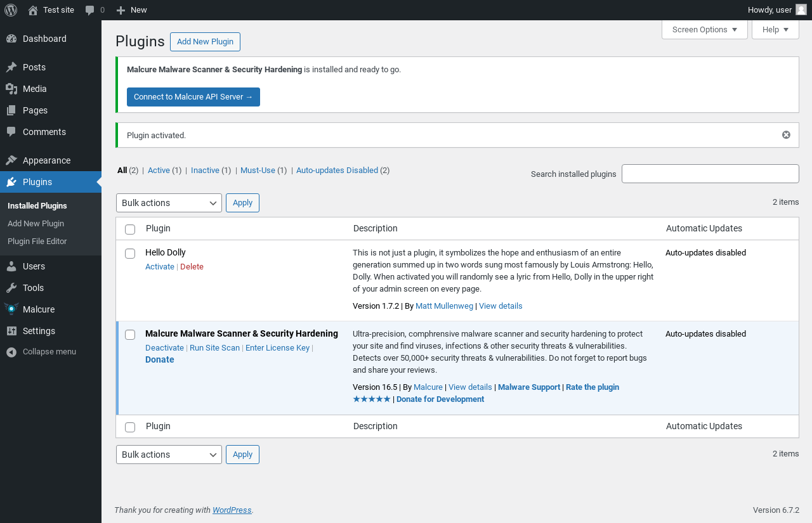This screenshot has width=812, height=523.
Task: Click the Search installed plugins field
Action: [710, 174]
